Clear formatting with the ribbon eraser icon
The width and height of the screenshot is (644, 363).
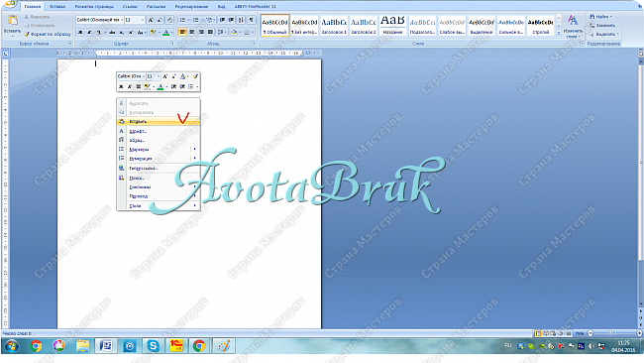pyautogui.click(x=169, y=20)
